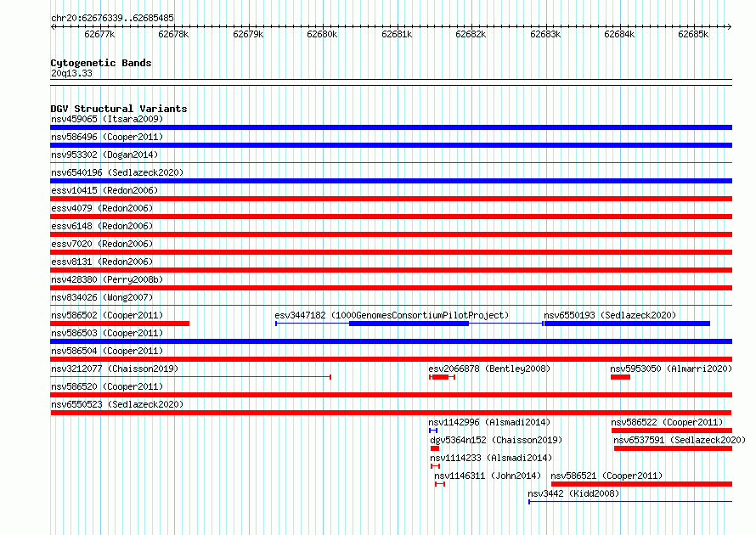
Task: Select the nsv586502 (Cooper2011) short red bar
Action: point(120,324)
